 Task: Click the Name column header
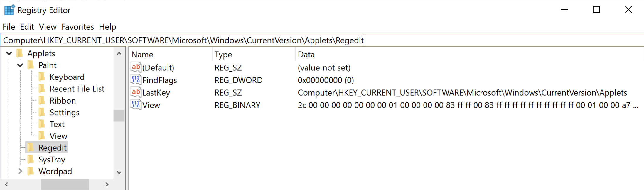142,55
